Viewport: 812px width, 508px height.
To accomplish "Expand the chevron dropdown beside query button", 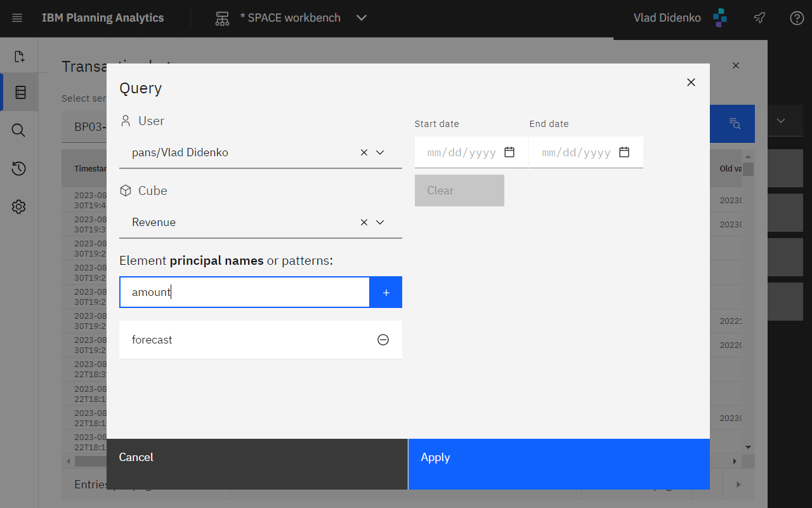I will (781, 121).
